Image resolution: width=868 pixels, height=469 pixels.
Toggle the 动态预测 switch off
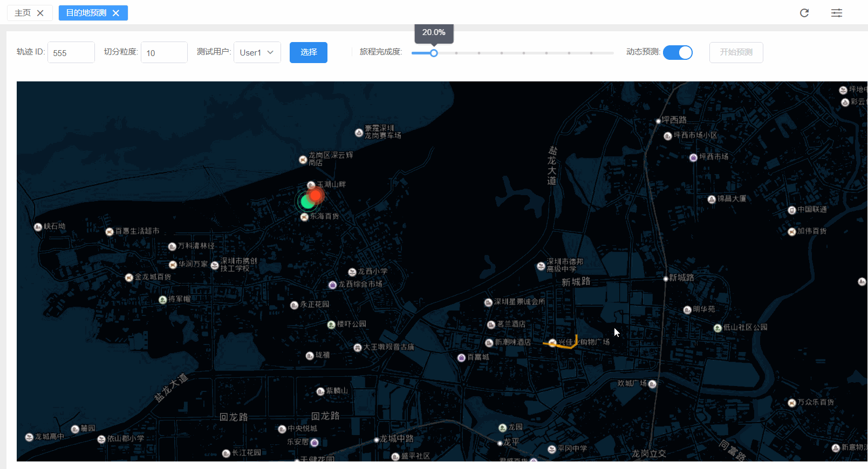(x=678, y=52)
